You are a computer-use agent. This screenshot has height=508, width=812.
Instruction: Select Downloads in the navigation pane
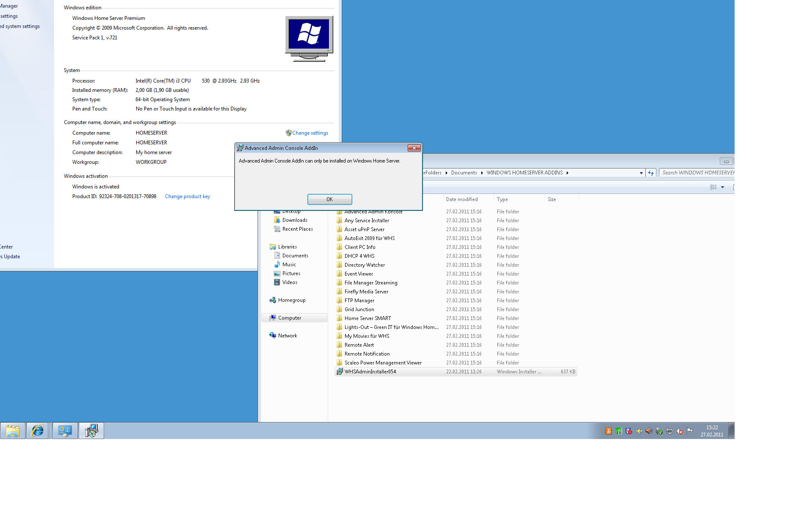[x=295, y=220]
